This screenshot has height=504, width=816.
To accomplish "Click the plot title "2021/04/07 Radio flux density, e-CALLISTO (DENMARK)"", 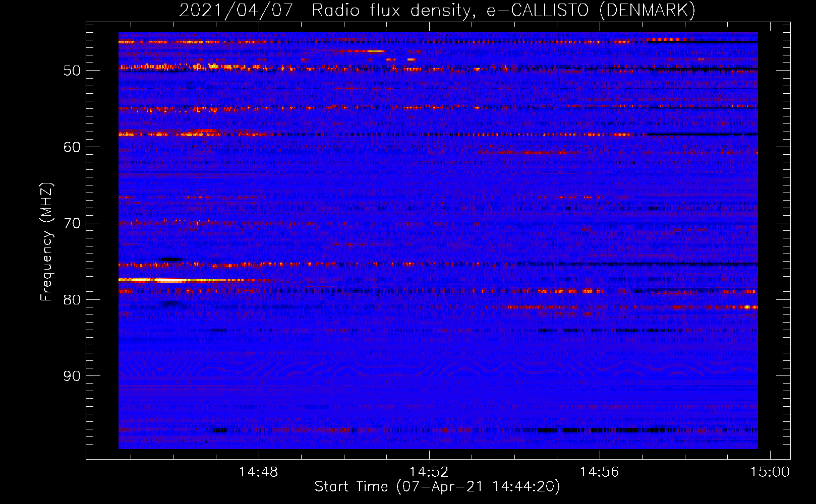I will pos(437,10).
